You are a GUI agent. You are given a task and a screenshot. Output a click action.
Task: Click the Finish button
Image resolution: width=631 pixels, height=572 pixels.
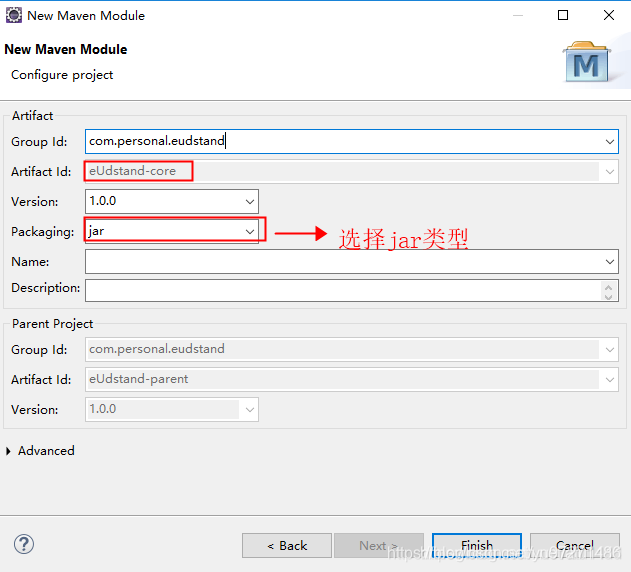[477, 546]
